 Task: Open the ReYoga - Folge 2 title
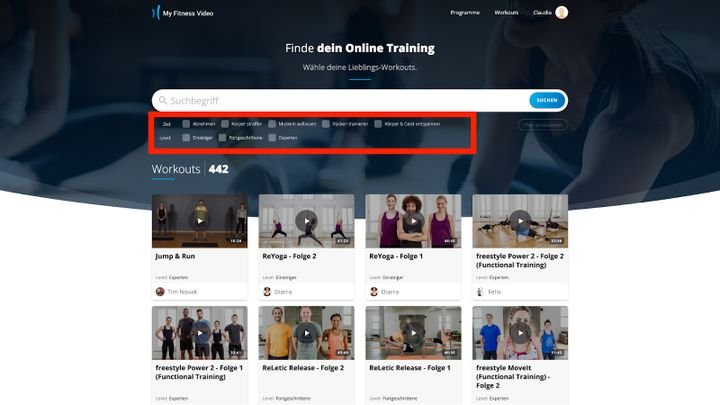point(289,256)
